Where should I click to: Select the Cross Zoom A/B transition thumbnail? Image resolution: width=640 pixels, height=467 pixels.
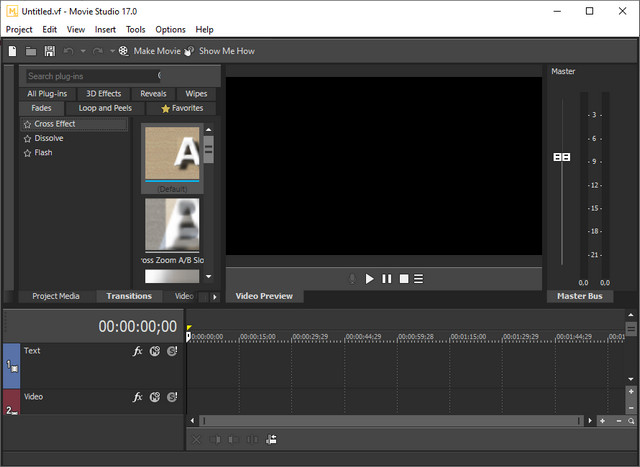(x=172, y=225)
